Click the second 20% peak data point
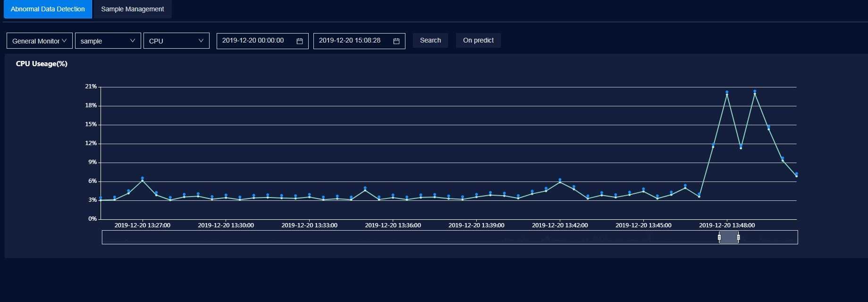 point(755,93)
